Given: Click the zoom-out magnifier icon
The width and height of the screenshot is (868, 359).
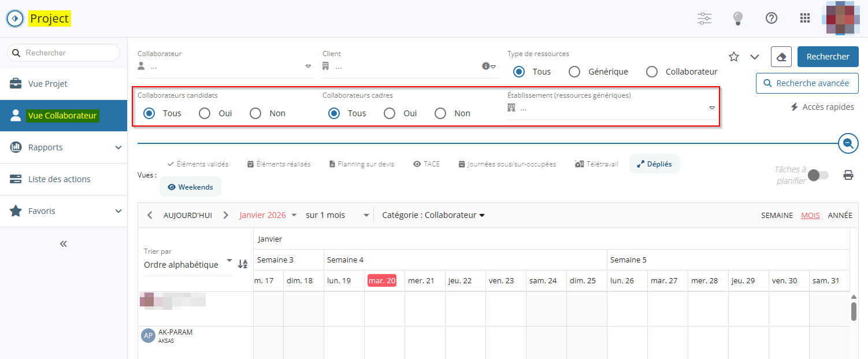Looking at the screenshot, I should click(x=848, y=143).
